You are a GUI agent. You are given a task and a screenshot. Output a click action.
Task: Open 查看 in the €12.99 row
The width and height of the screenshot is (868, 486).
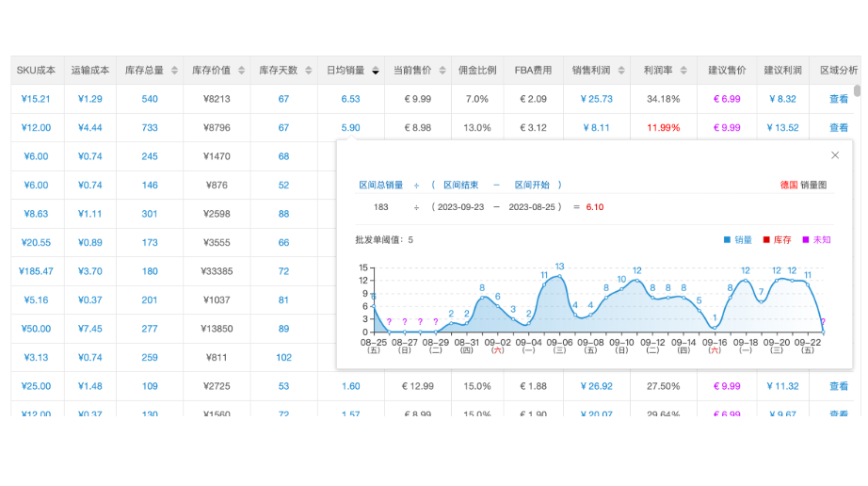coord(838,386)
